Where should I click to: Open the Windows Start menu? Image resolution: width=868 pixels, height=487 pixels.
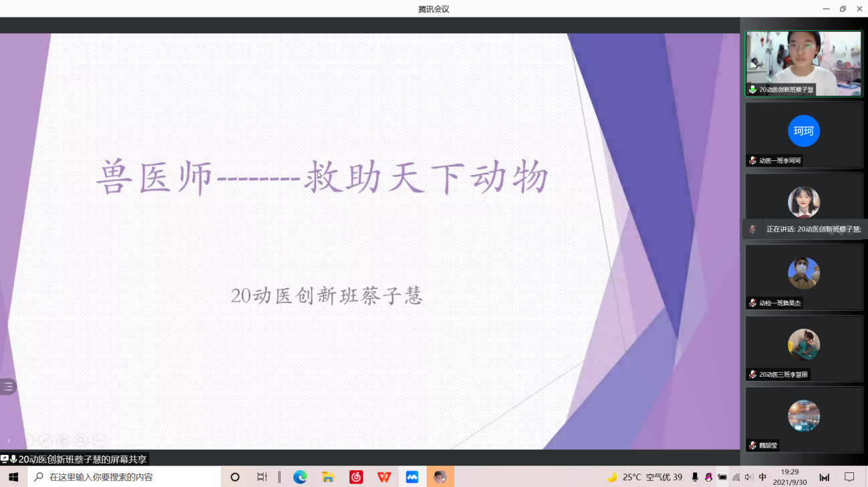point(12,477)
